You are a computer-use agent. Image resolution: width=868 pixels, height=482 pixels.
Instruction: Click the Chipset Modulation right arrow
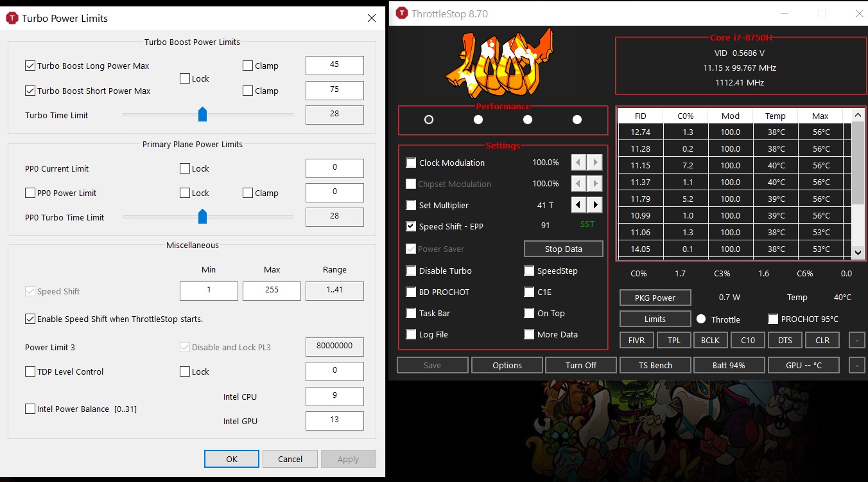pyautogui.click(x=595, y=184)
